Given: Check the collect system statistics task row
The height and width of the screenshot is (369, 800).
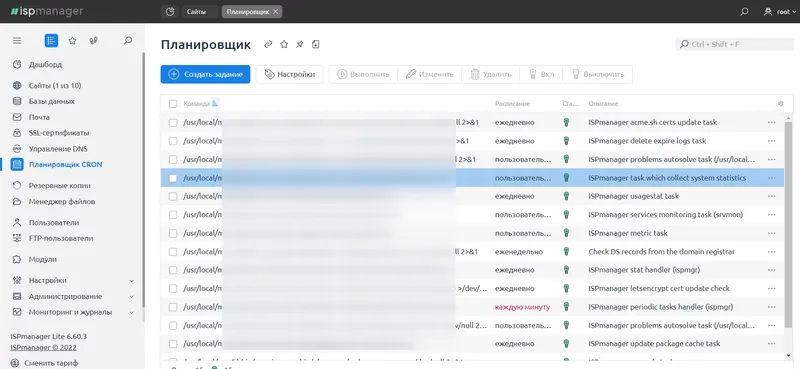Looking at the screenshot, I should (x=173, y=178).
